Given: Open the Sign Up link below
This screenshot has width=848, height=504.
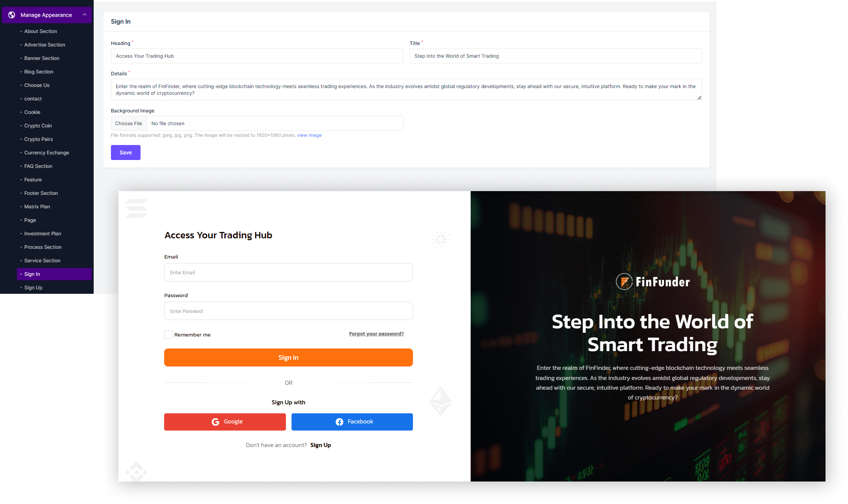Looking at the screenshot, I should pyautogui.click(x=321, y=445).
